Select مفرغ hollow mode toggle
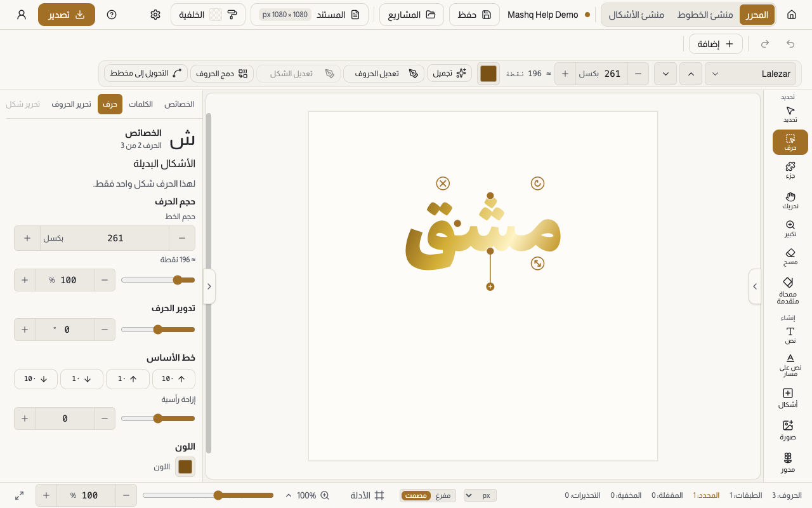The image size is (812, 508). 443,495
